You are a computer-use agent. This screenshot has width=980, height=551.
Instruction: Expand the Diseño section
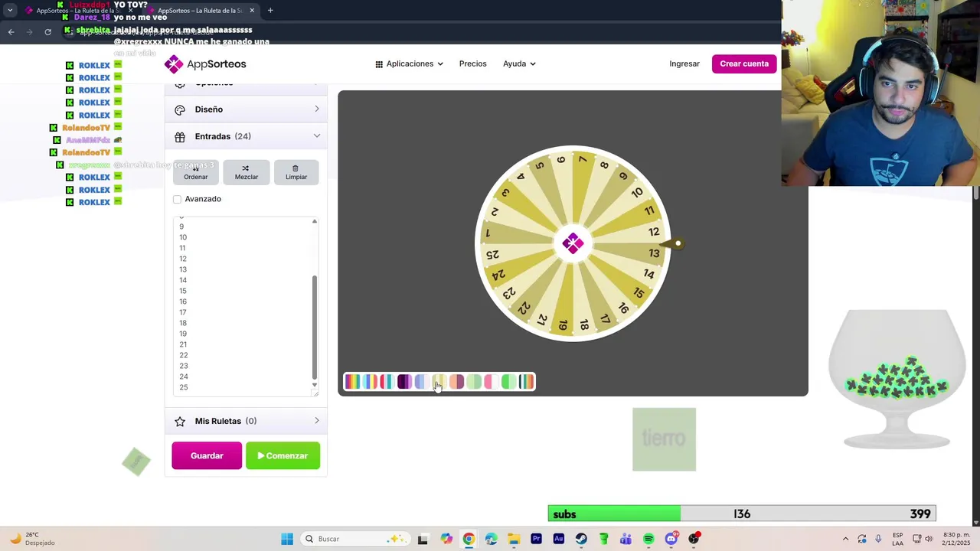(x=246, y=109)
